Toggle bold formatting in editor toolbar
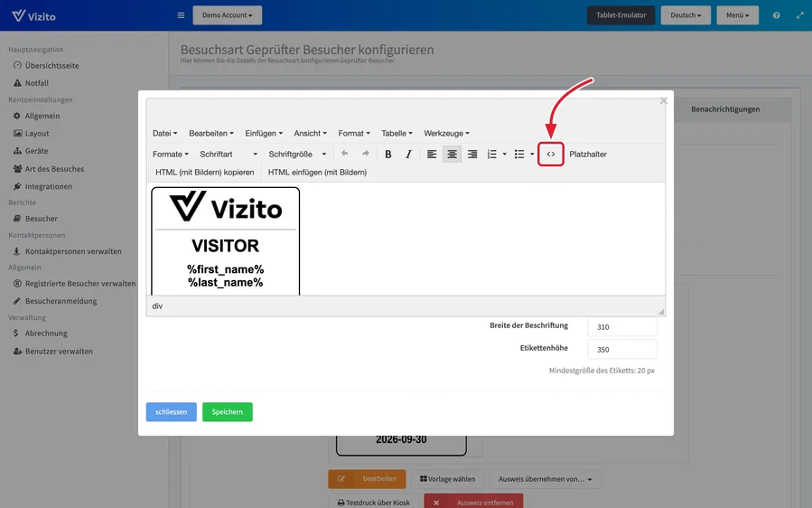The height and width of the screenshot is (508, 812). (387, 154)
